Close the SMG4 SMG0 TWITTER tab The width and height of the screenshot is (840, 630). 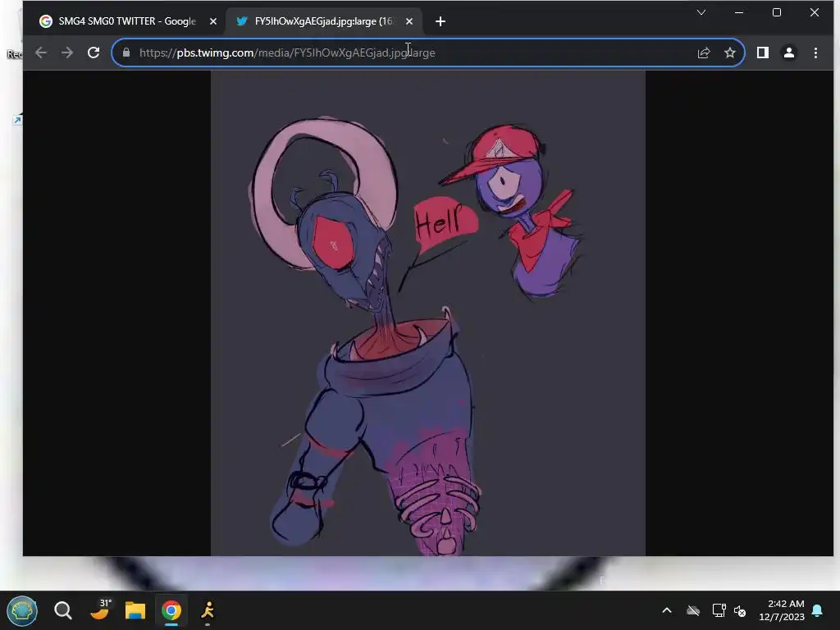213,21
